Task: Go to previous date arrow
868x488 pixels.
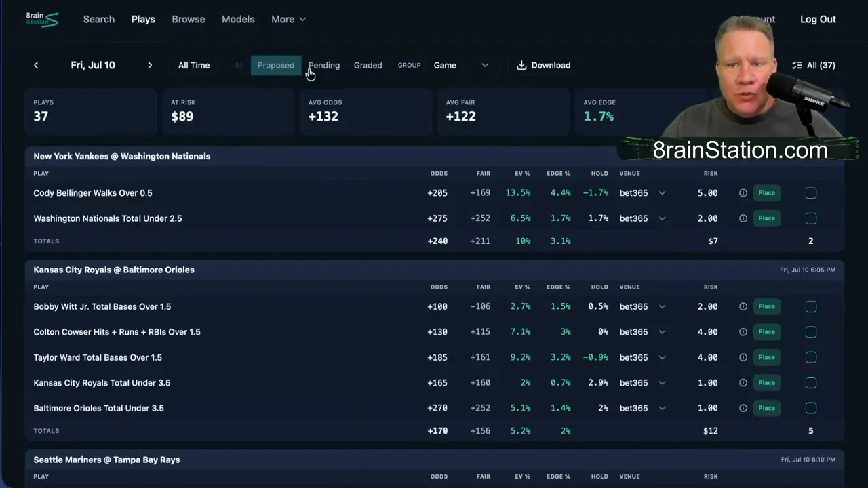Action: pyautogui.click(x=36, y=65)
